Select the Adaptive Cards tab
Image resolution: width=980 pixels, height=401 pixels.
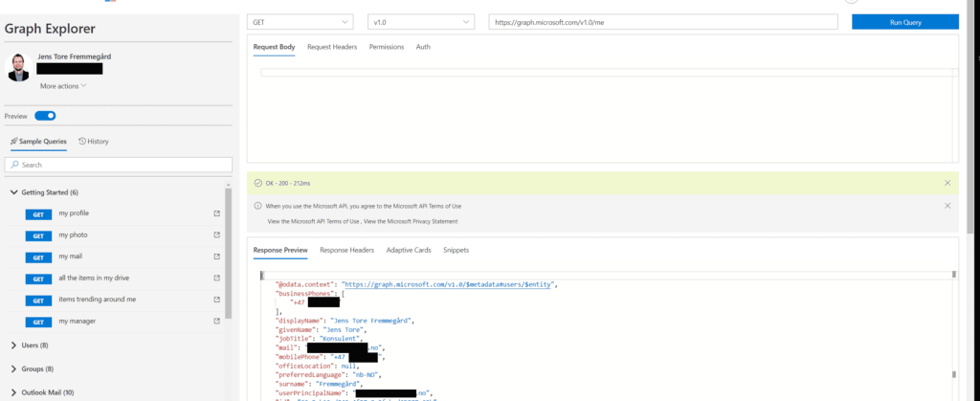[x=409, y=250]
